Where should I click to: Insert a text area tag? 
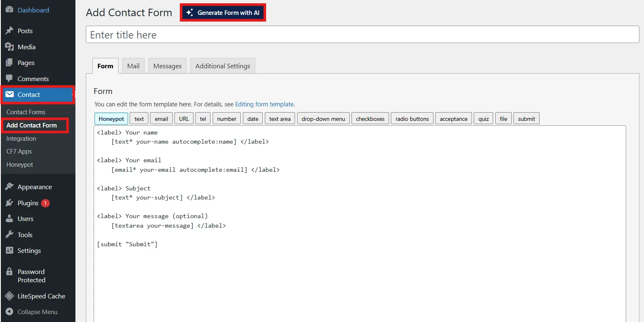point(280,119)
